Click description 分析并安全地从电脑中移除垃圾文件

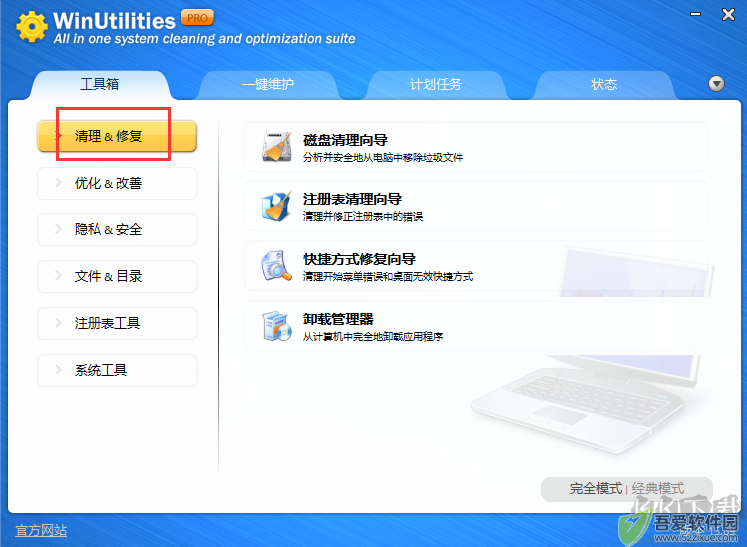click(383, 158)
